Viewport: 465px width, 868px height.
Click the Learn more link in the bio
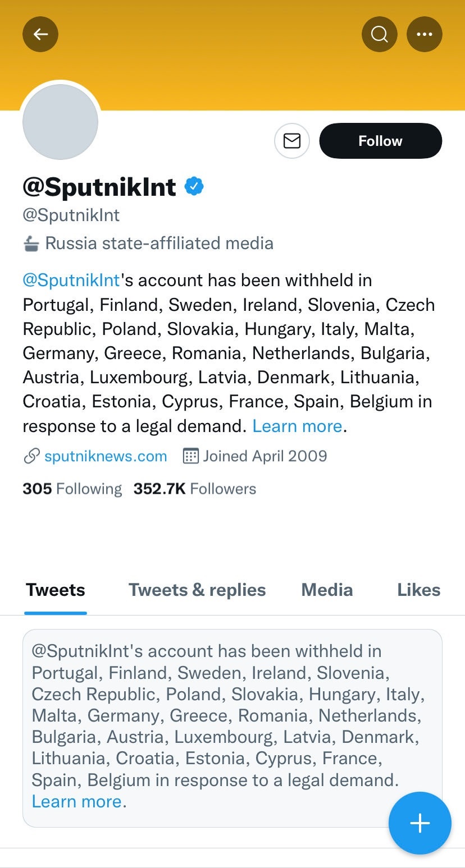tap(297, 426)
